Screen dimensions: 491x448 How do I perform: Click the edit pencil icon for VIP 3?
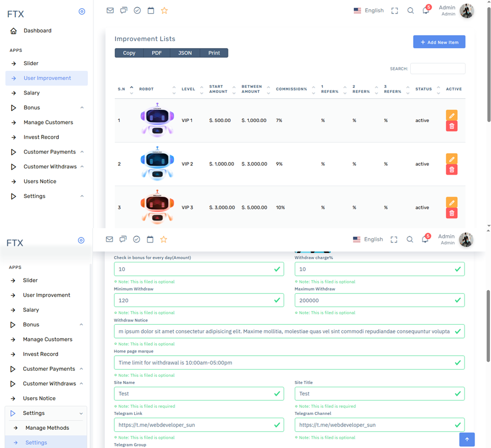pyautogui.click(x=451, y=203)
